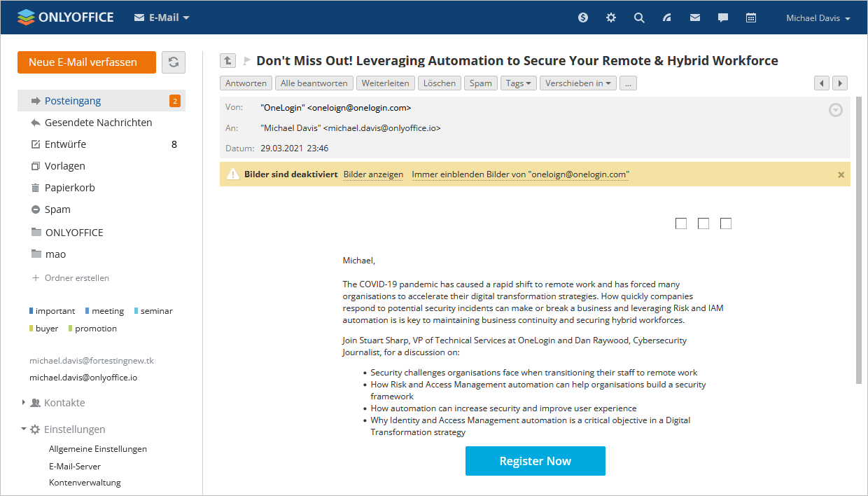Open the Verschieben in dropdown
The height and width of the screenshot is (496, 868).
[x=578, y=83]
